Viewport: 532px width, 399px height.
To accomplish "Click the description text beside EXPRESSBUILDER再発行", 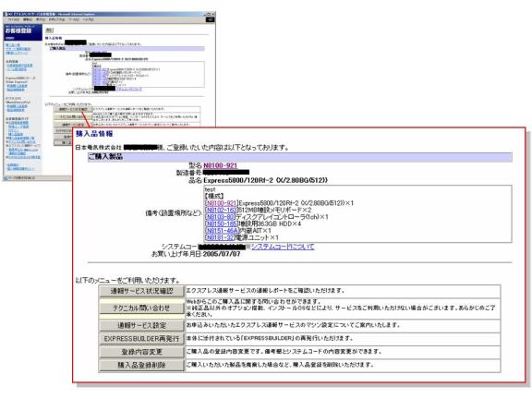I will [x=270, y=338].
